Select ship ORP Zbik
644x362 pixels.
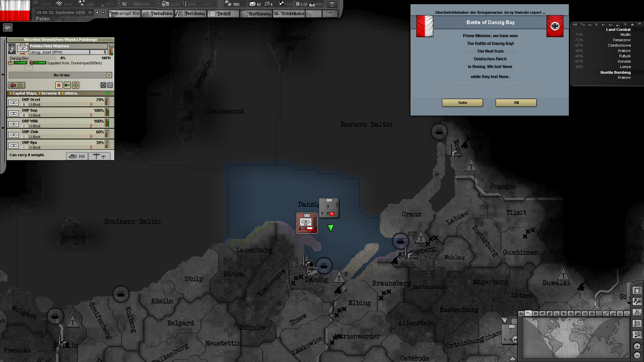point(60,134)
